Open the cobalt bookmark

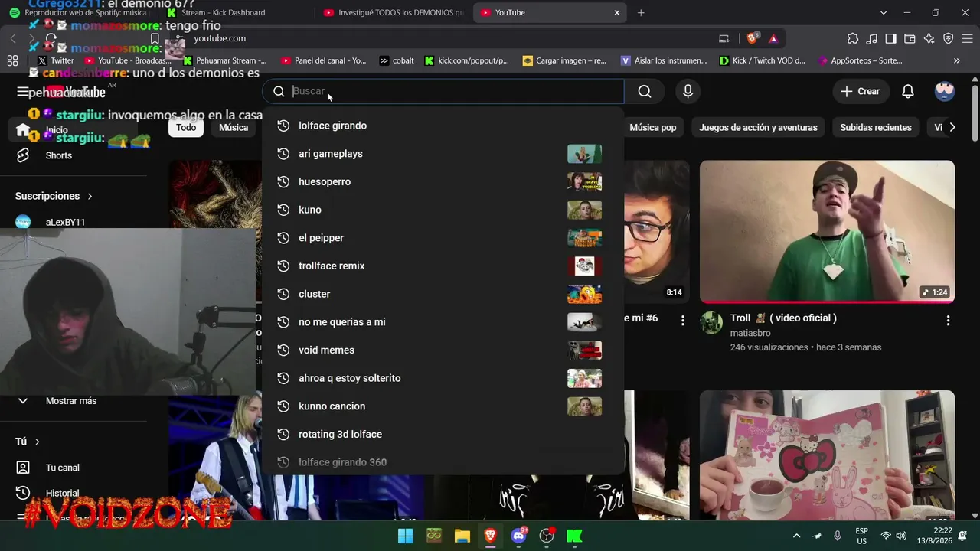click(397, 60)
